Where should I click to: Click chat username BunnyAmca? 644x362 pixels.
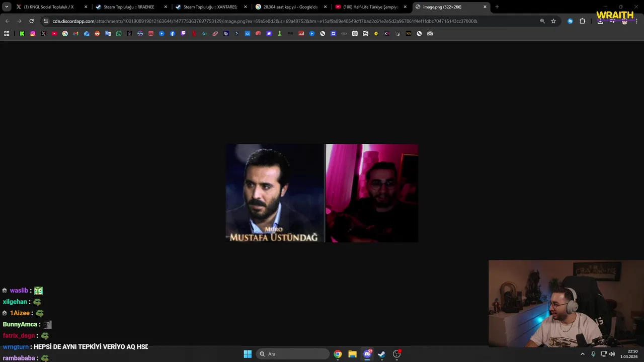click(x=19, y=324)
